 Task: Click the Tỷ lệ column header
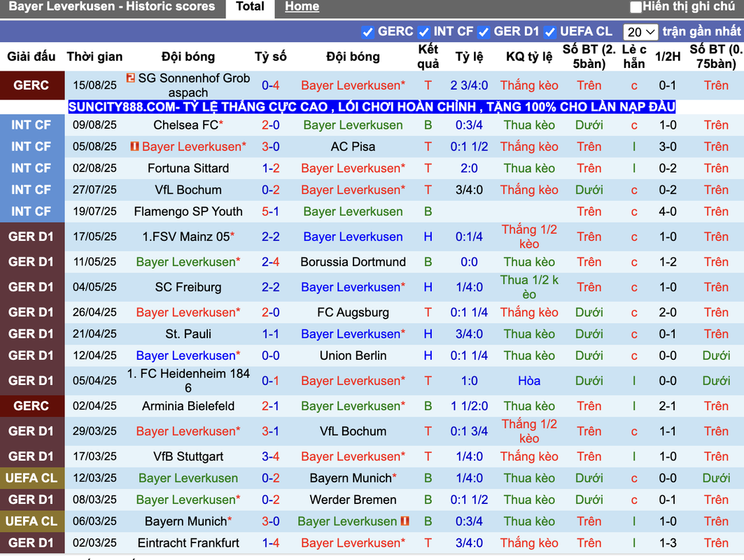click(x=469, y=57)
